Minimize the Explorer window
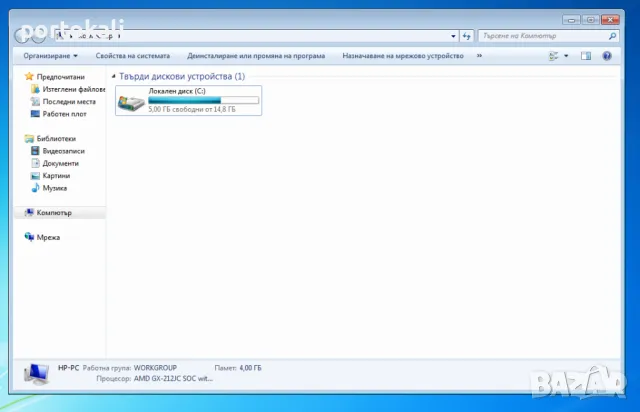Viewport: 640px width, 412px height. click(571, 20)
